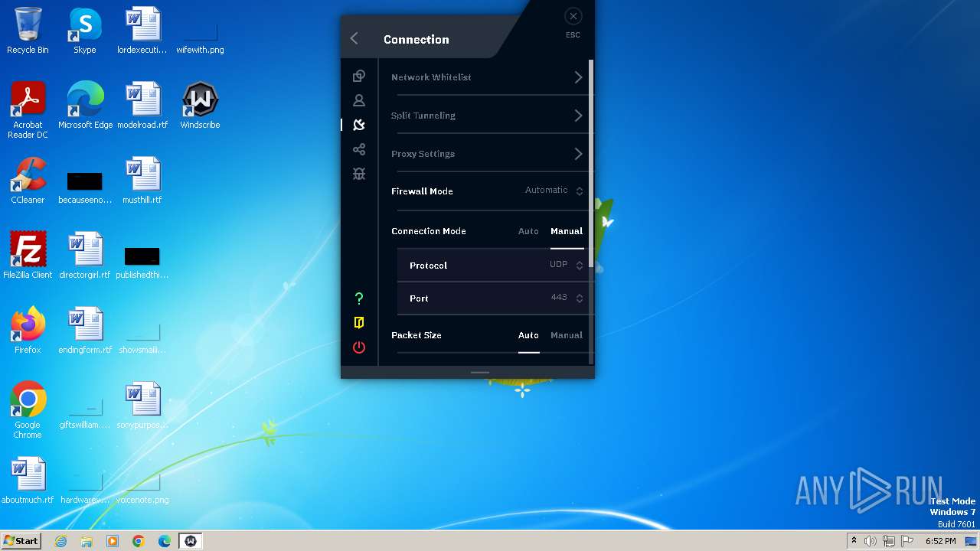Set Packet Size to Auto
The width and height of the screenshot is (980, 551).
point(528,335)
